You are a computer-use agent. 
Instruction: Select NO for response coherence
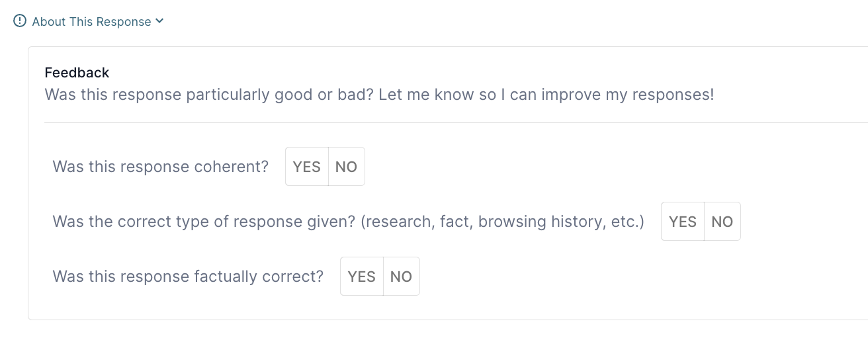346,167
